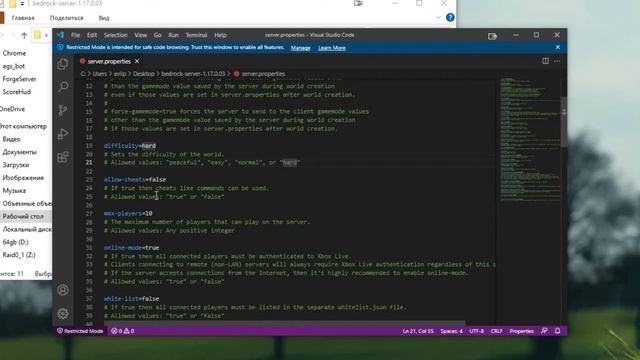Select ForgeServer in File Explorer sidebar
640x360 pixels.
coord(19,79)
